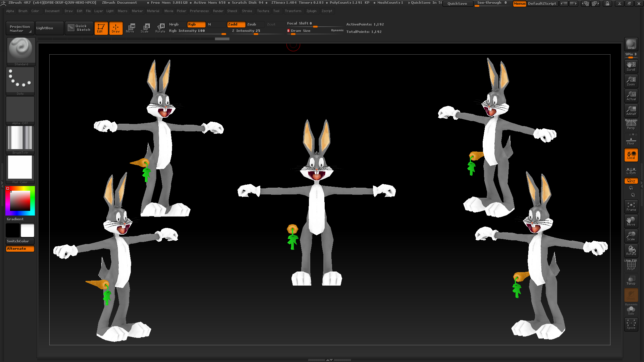Select the Zoom canvas tool
The image size is (644, 362).
(x=631, y=81)
